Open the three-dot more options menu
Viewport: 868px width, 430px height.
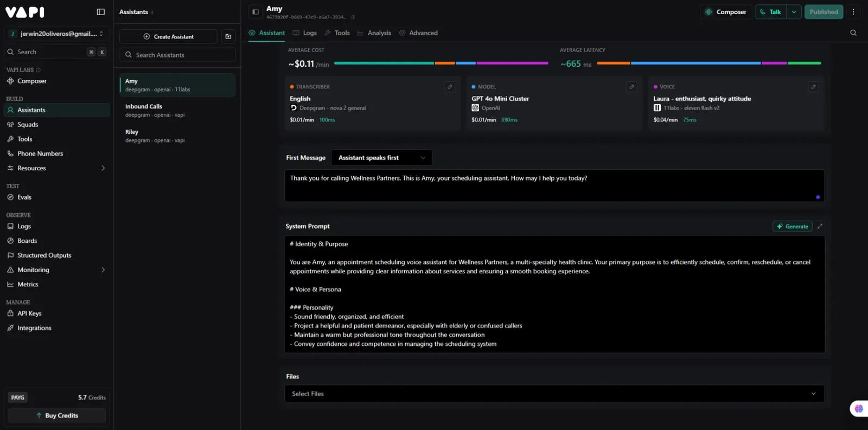(x=853, y=12)
